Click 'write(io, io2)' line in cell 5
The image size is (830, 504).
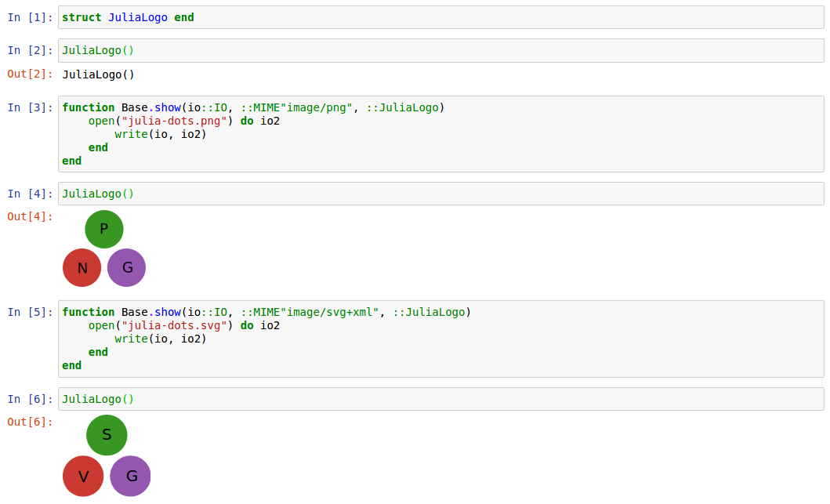161,339
